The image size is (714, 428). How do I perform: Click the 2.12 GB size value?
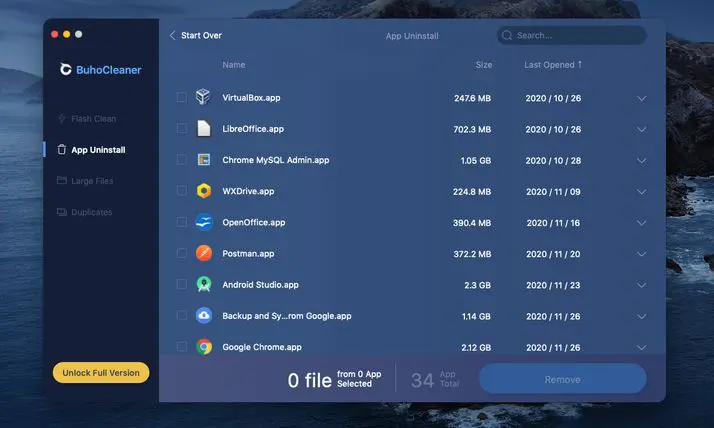point(476,347)
